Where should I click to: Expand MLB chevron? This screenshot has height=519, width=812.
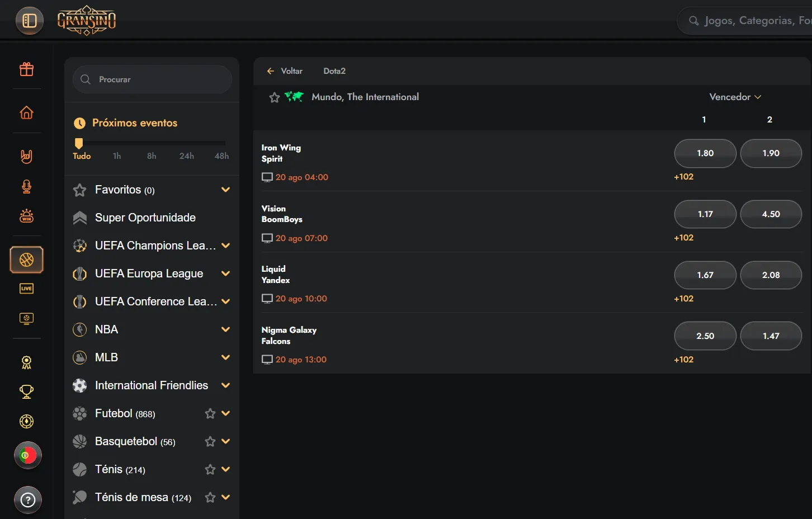click(226, 357)
